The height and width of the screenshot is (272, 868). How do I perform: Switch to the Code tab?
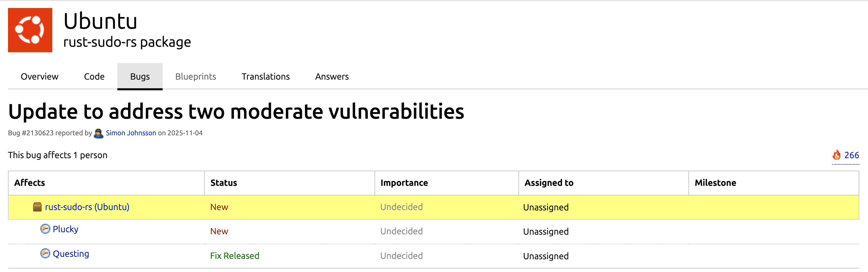click(x=94, y=76)
